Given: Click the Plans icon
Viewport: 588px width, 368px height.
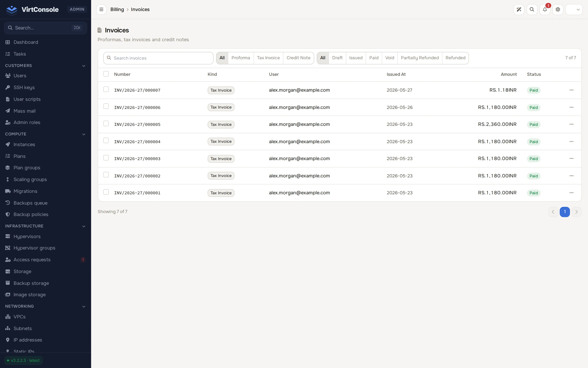Looking at the screenshot, I should [x=8, y=156].
